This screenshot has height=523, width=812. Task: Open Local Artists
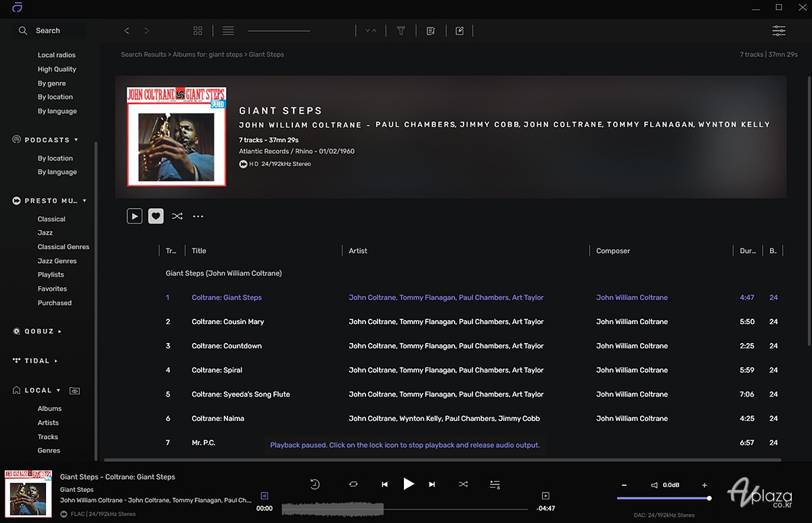[48, 423]
